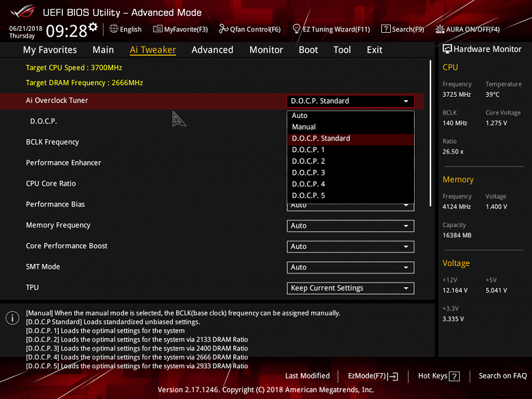
Task: Select the SMT Mode row label
Action: point(43,267)
